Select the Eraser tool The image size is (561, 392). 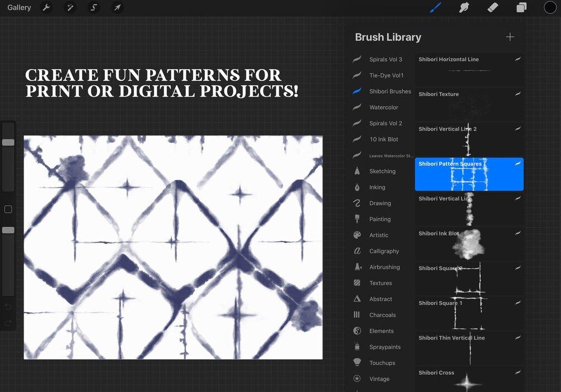point(493,7)
